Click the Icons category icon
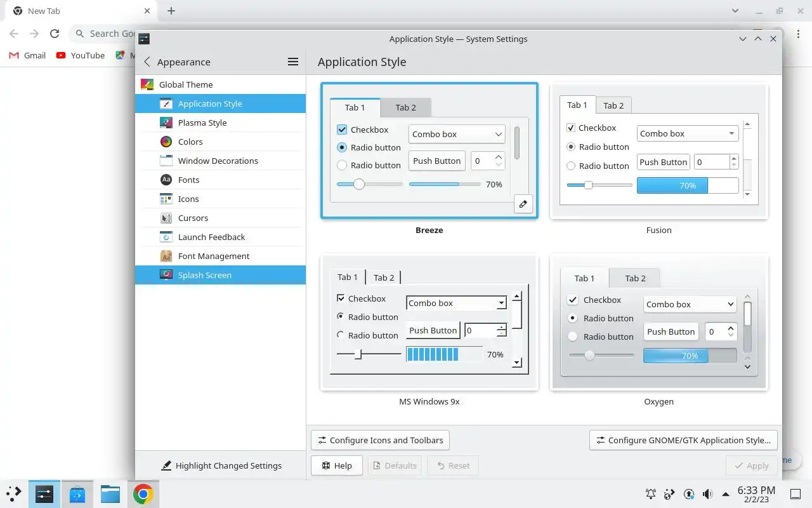The height and width of the screenshot is (508, 812). pyautogui.click(x=166, y=199)
